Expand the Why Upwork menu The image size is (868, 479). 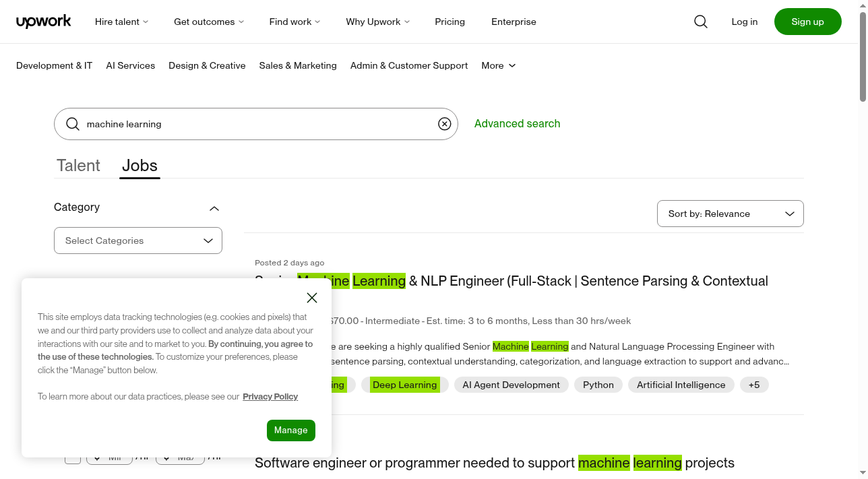[x=378, y=22]
